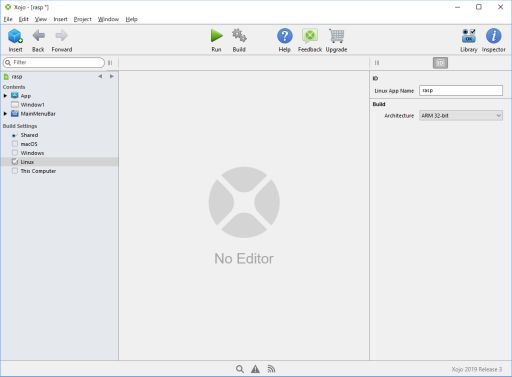
Task: Open the Insert menu
Action: click(x=60, y=19)
